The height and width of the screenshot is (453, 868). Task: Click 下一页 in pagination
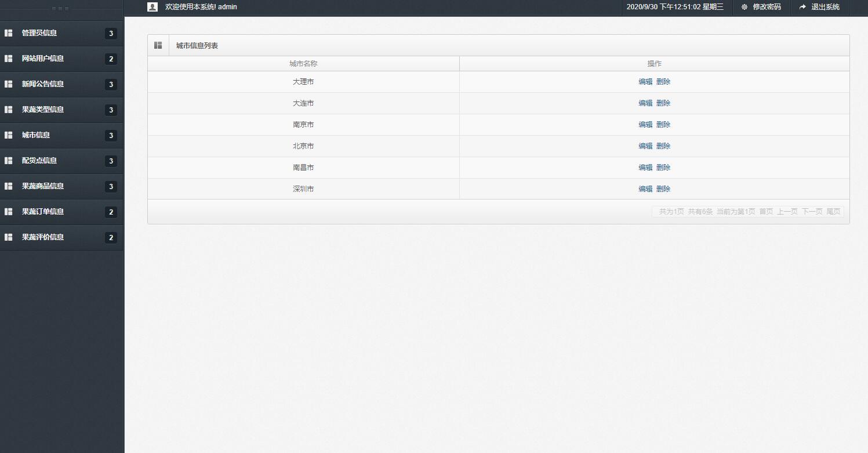pos(812,212)
